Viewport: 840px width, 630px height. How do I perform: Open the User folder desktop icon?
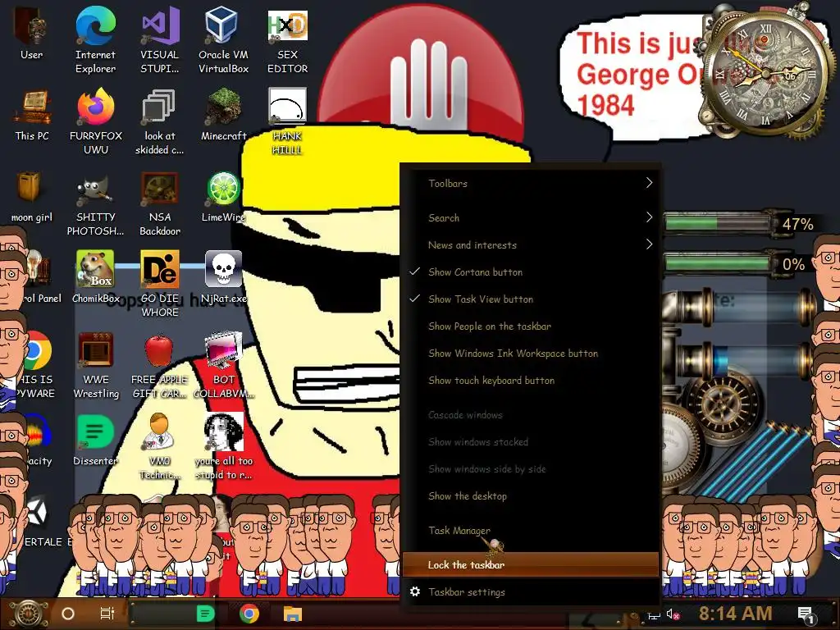(32, 34)
